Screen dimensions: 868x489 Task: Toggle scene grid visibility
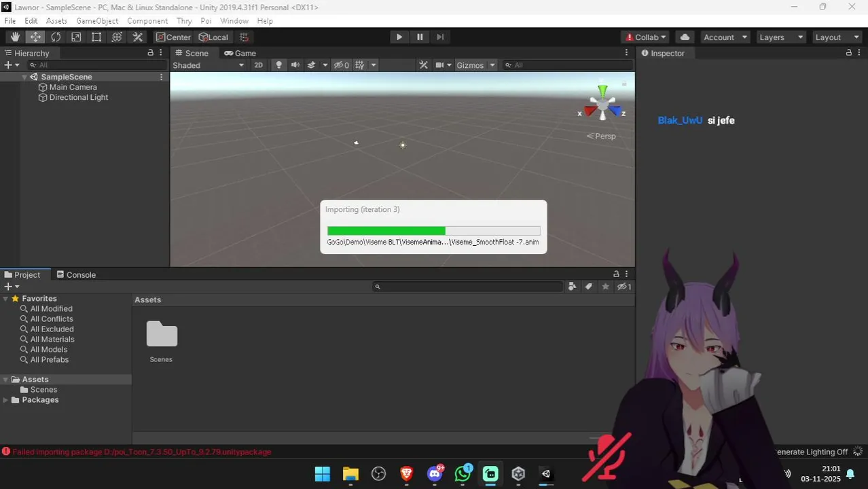point(360,65)
